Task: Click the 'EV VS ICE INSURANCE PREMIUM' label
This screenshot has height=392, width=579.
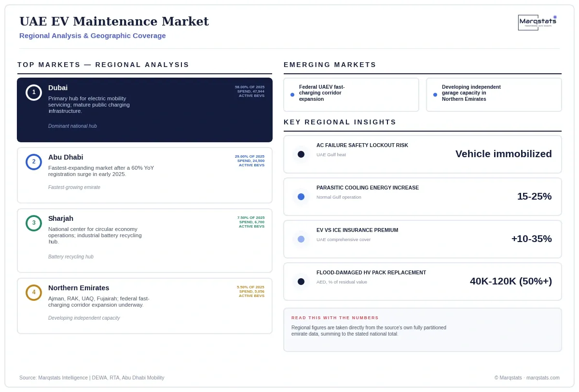Action: point(358,230)
